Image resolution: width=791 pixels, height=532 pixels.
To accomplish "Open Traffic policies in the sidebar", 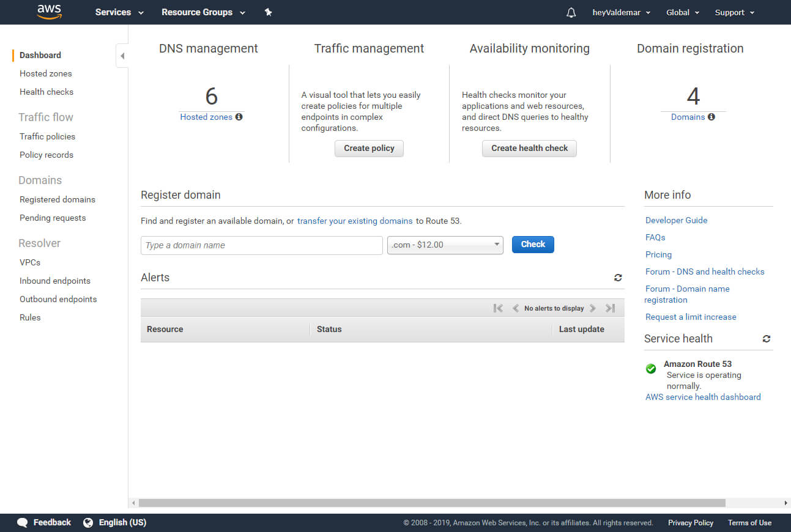I will [48, 136].
